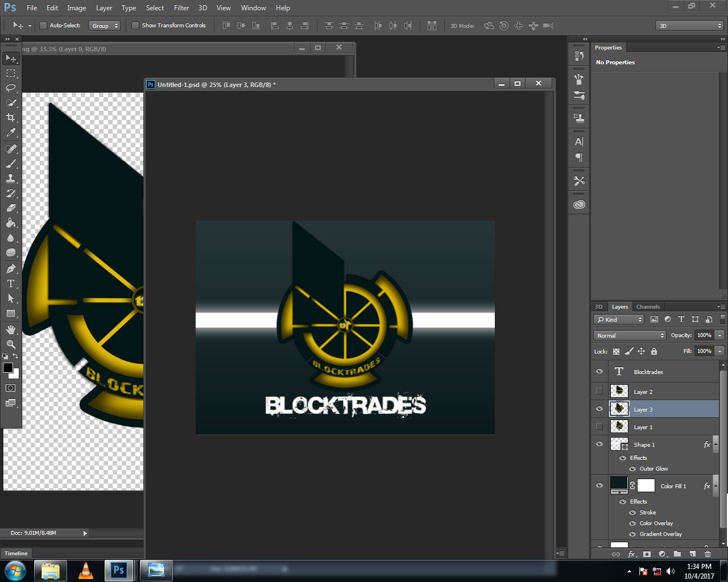Select the Spot Healing Brush tool
This screenshot has width=728, height=582.
coord(11,149)
